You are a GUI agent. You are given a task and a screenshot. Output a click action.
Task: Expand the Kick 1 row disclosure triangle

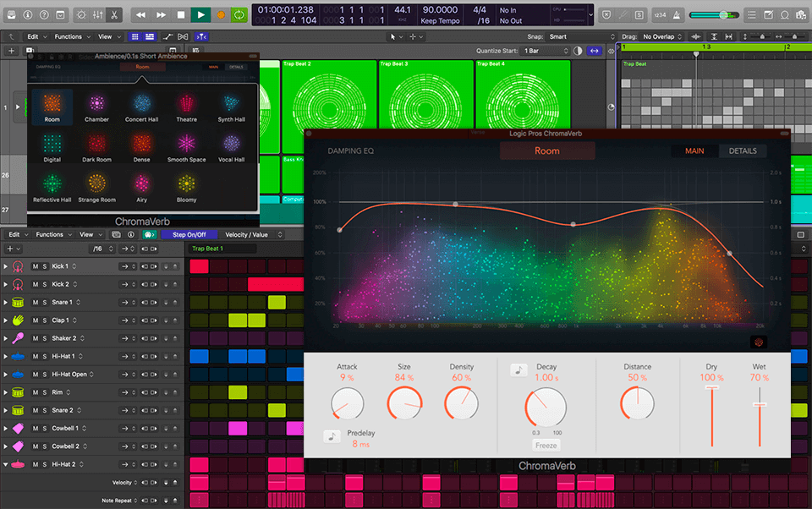click(x=6, y=266)
